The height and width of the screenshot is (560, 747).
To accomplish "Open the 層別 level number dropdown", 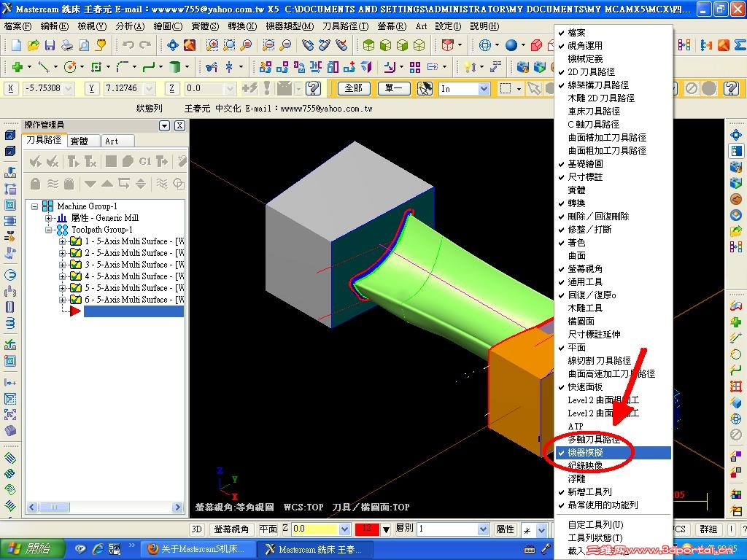I will (483, 529).
